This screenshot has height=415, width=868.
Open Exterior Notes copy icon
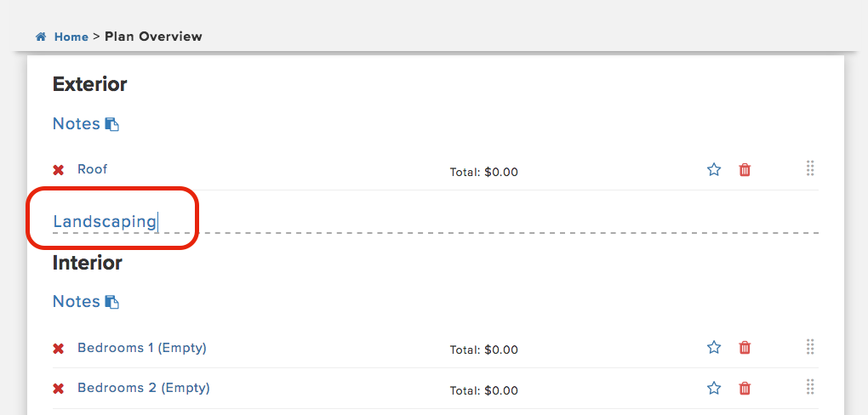(x=112, y=124)
